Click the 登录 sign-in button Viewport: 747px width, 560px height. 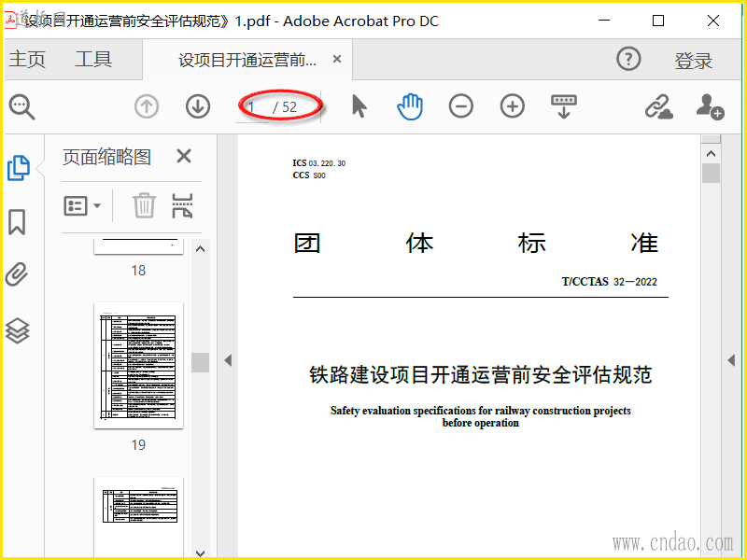(693, 61)
